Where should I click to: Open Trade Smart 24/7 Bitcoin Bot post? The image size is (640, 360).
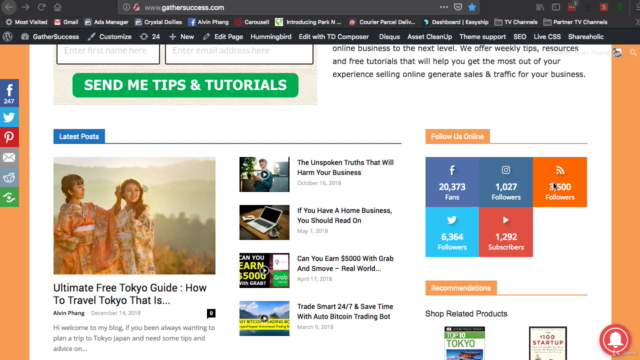(345, 311)
